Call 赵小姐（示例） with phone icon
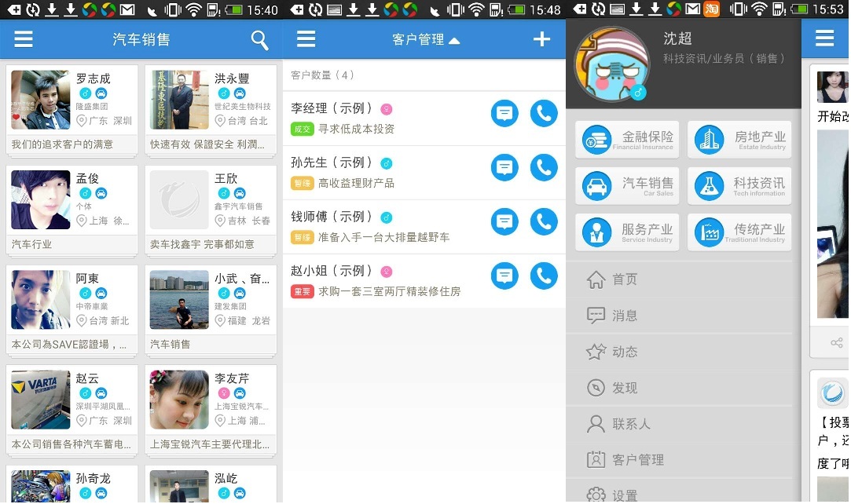This screenshot has width=851, height=504. [543, 276]
